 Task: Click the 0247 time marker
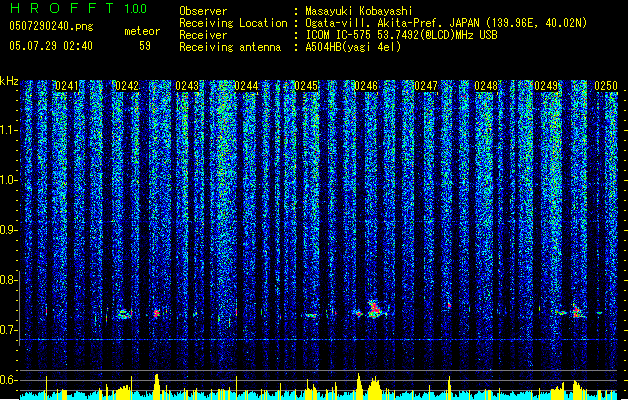point(426,86)
